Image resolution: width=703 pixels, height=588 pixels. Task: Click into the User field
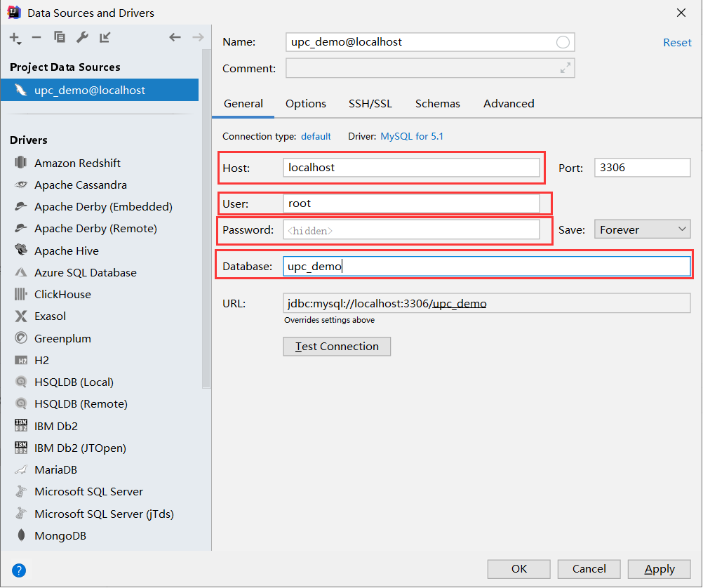point(411,203)
